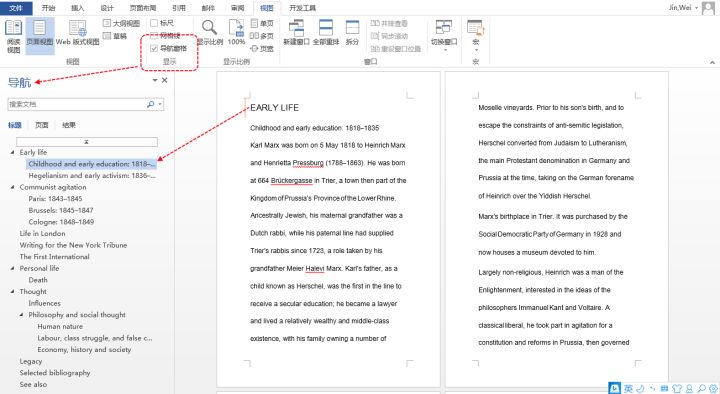Click Synchronous Scrolling (同步滚动)
Image resolution: width=720 pixels, height=394 pixels.
tap(389, 36)
